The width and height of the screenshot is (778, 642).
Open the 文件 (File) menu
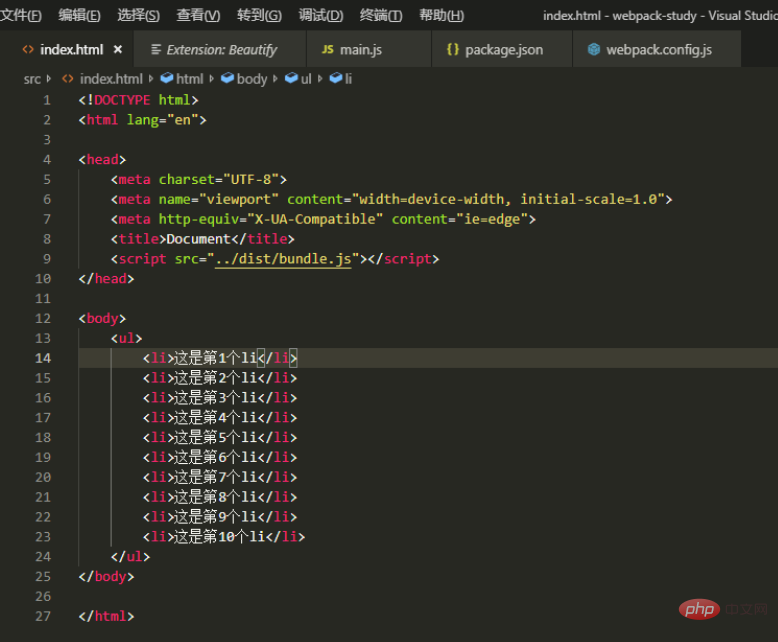(x=21, y=15)
